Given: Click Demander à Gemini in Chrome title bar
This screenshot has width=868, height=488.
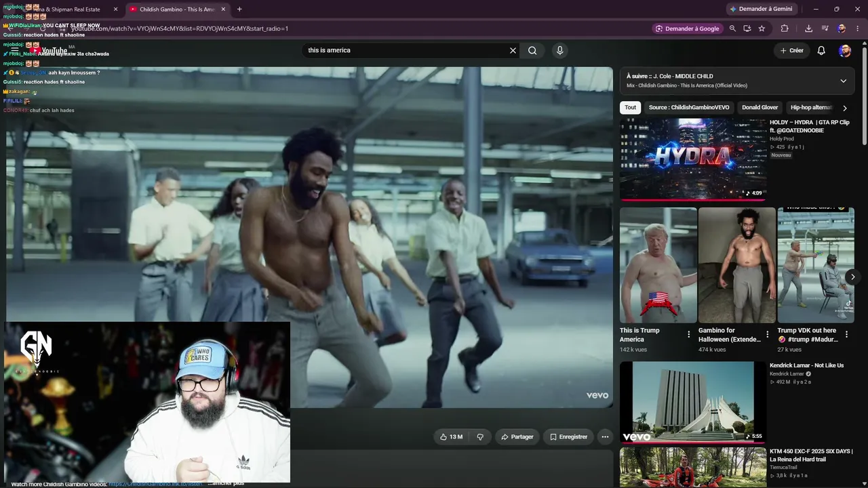Looking at the screenshot, I should tap(761, 9).
